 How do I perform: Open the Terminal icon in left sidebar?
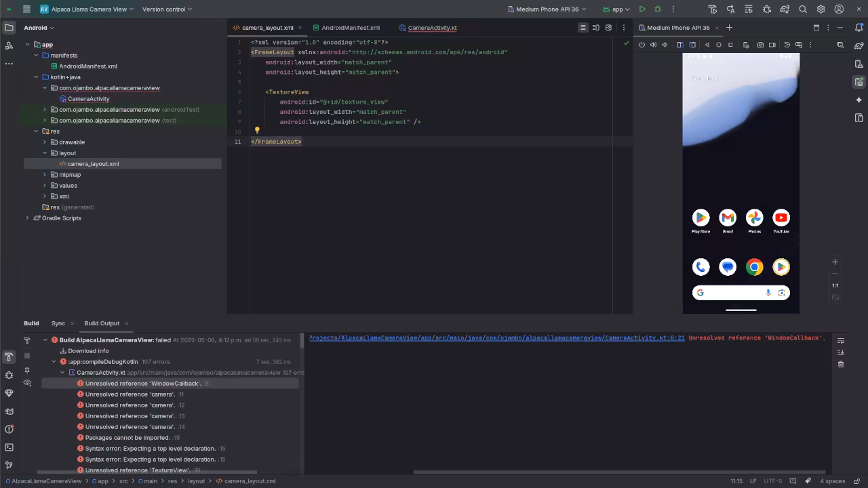pos(9,447)
